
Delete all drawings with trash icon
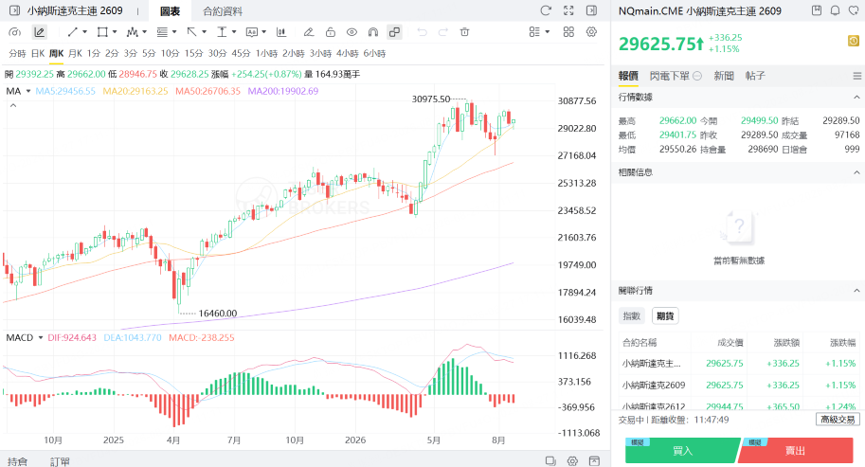pos(464,32)
